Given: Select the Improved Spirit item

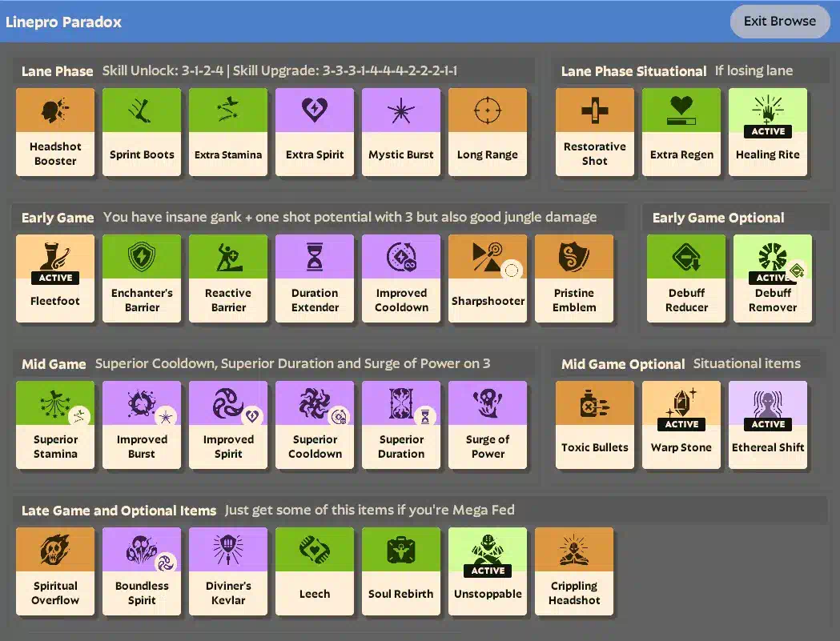Looking at the screenshot, I should 228,425.
